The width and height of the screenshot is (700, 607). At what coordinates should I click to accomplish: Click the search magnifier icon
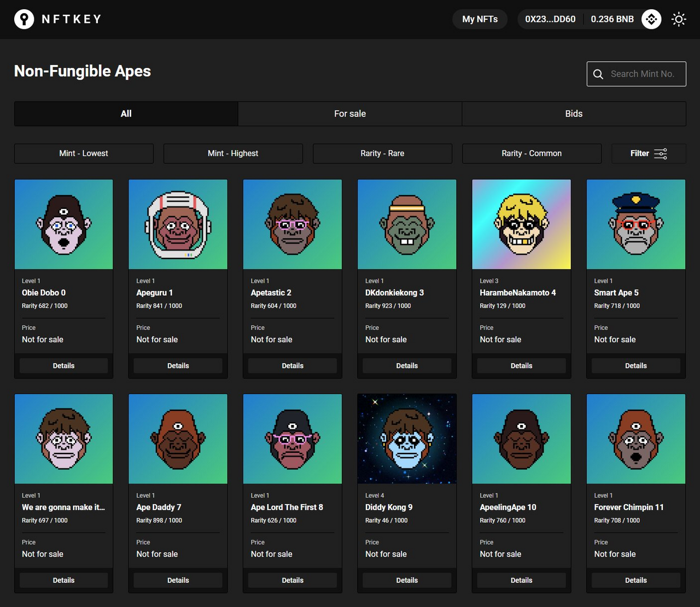tap(598, 74)
